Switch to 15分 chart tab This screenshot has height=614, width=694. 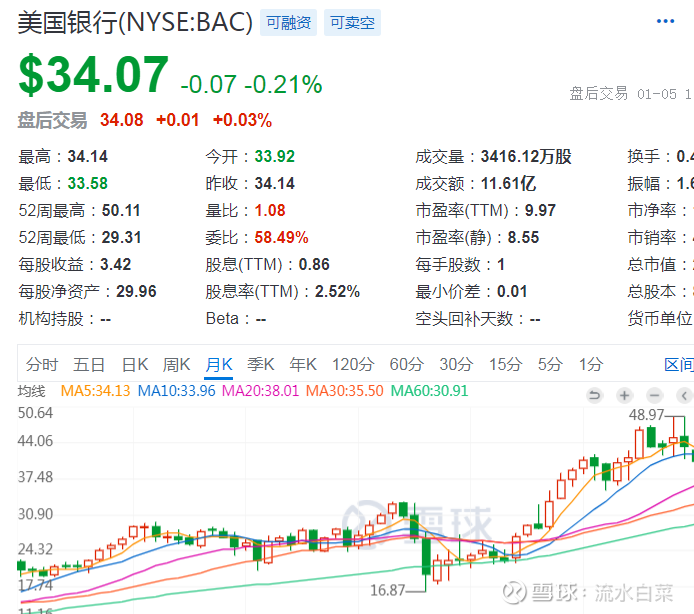pyautogui.click(x=505, y=365)
